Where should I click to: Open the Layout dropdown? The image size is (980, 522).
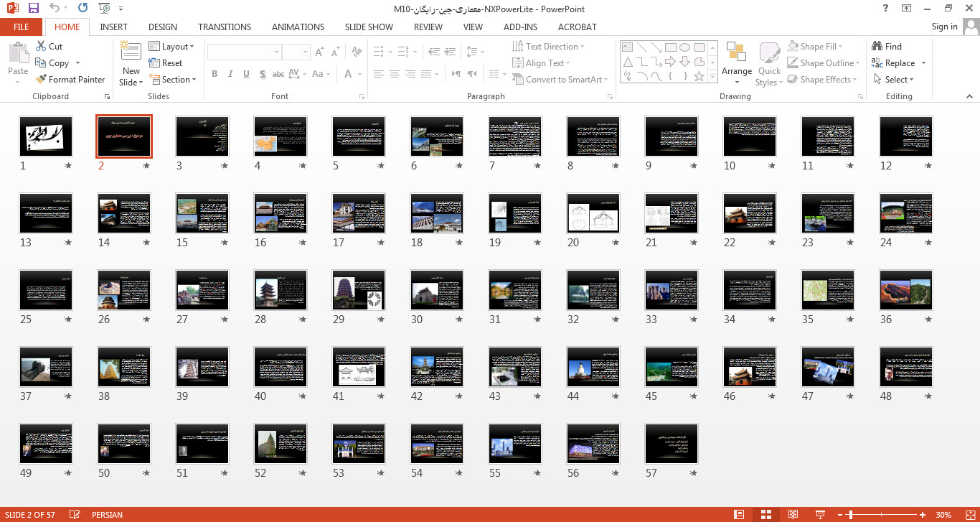(172, 46)
